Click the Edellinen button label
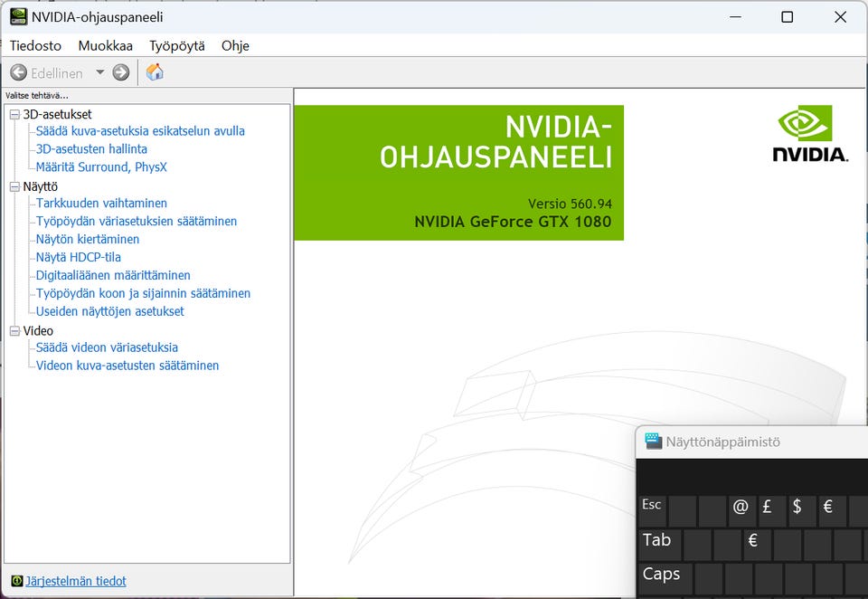 [56, 73]
